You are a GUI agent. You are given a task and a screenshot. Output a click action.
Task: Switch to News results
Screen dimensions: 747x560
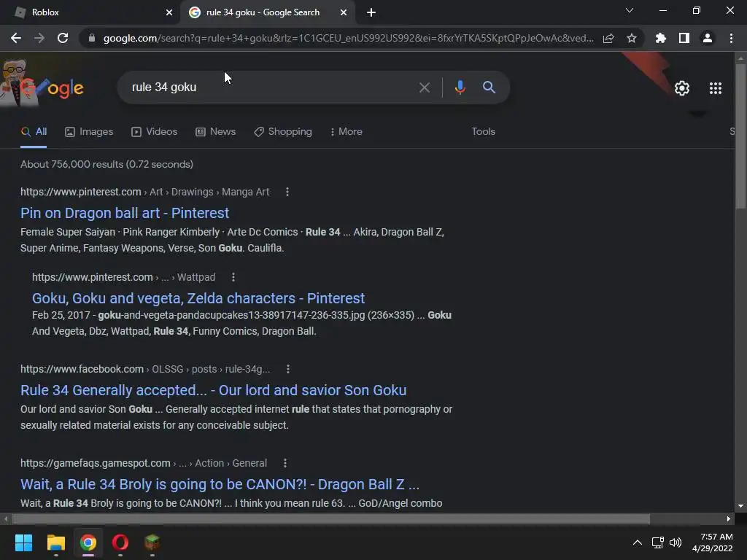(216, 132)
